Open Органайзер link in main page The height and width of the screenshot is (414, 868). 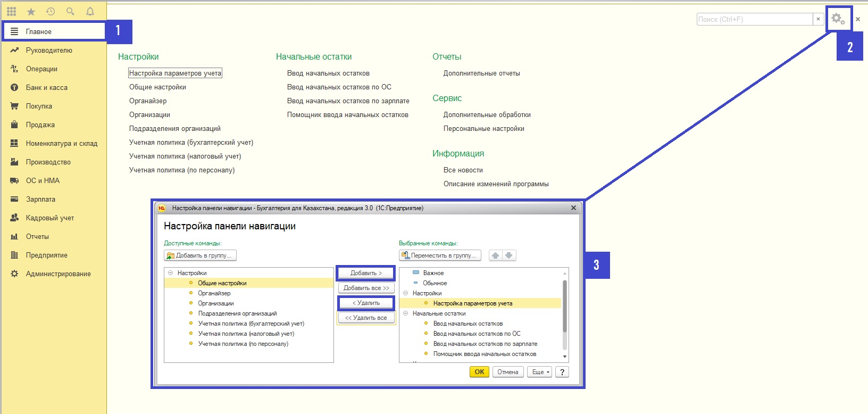[148, 101]
